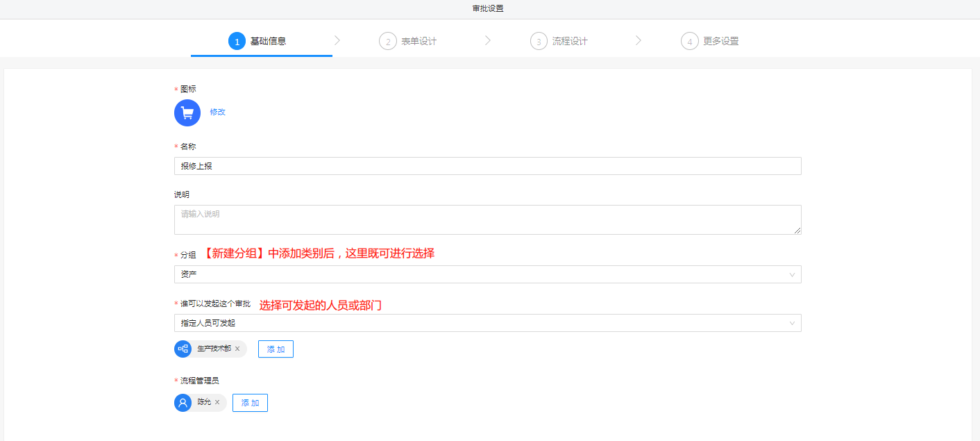Image resolution: width=980 pixels, height=441 pixels.
Task: Remove 陈允 from 流程管理员
Action: pos(217,403)
